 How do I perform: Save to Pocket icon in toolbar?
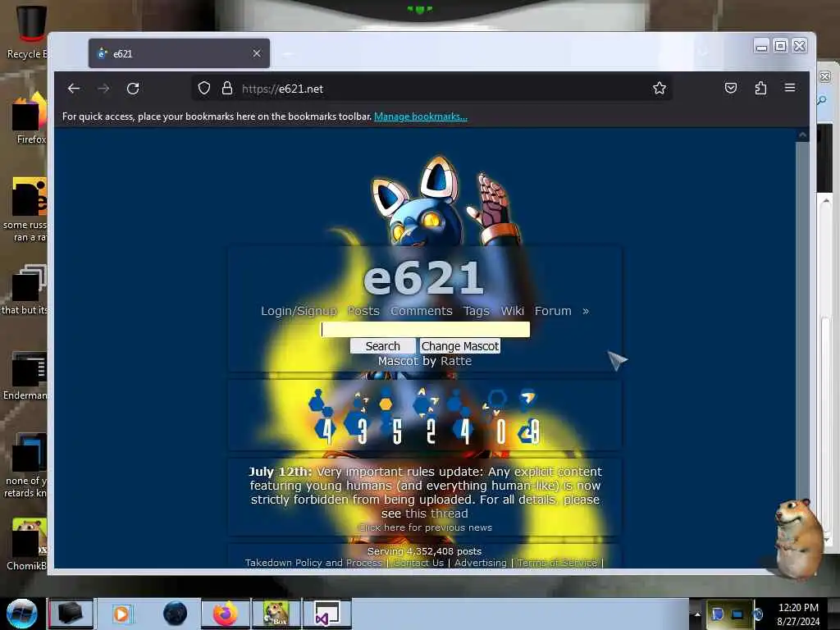pos(731,88)
